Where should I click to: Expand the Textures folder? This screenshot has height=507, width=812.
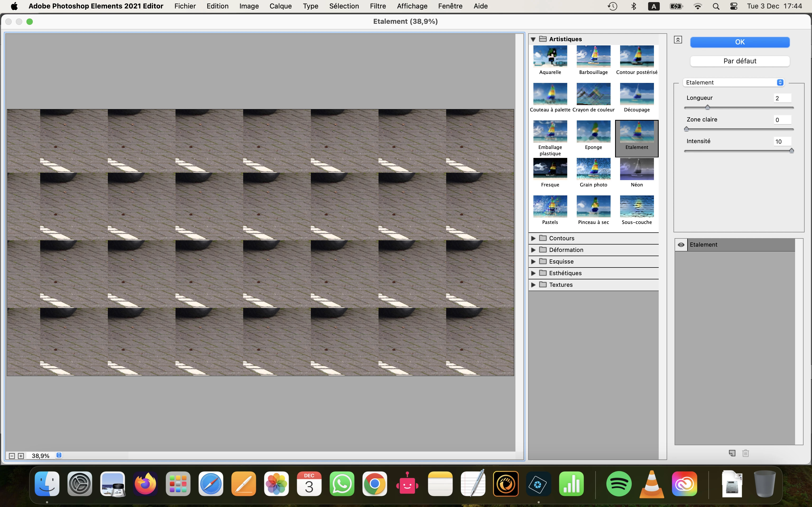pos(533,285)
